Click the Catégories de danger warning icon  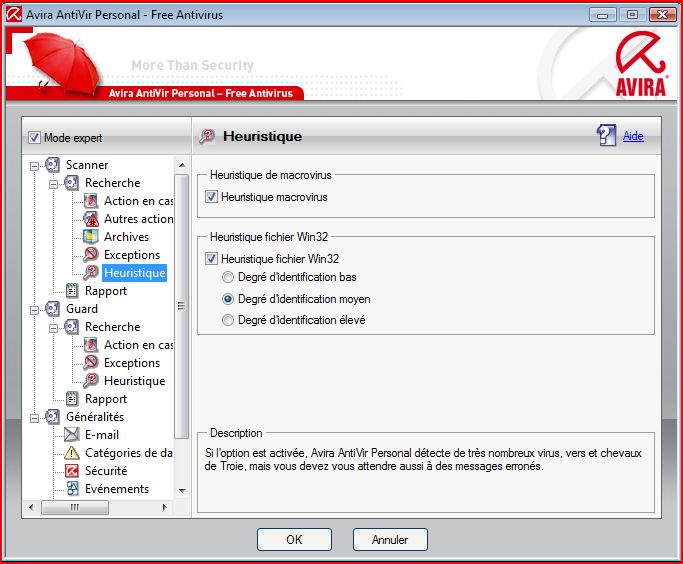(x=71, y=453)
